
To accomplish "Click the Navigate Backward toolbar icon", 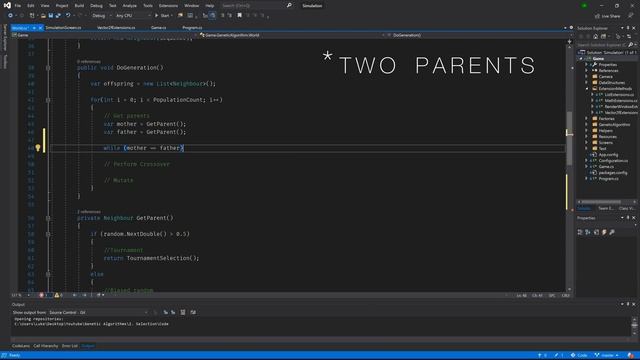I will [x=10, y=16].
